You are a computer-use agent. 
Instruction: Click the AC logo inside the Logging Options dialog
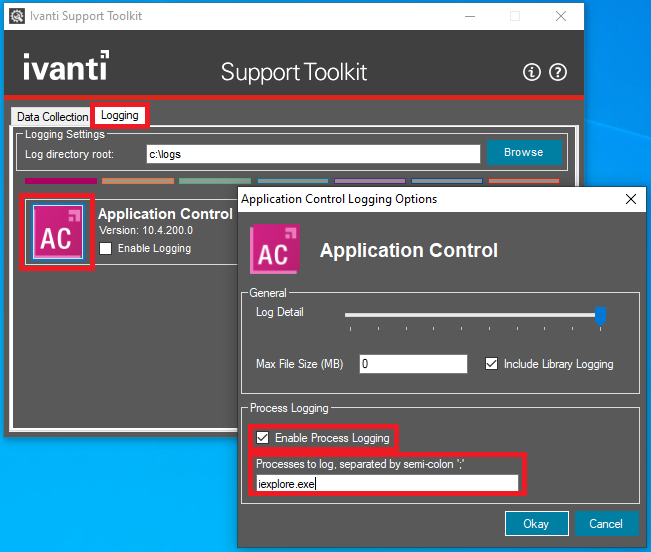point(274,250)
